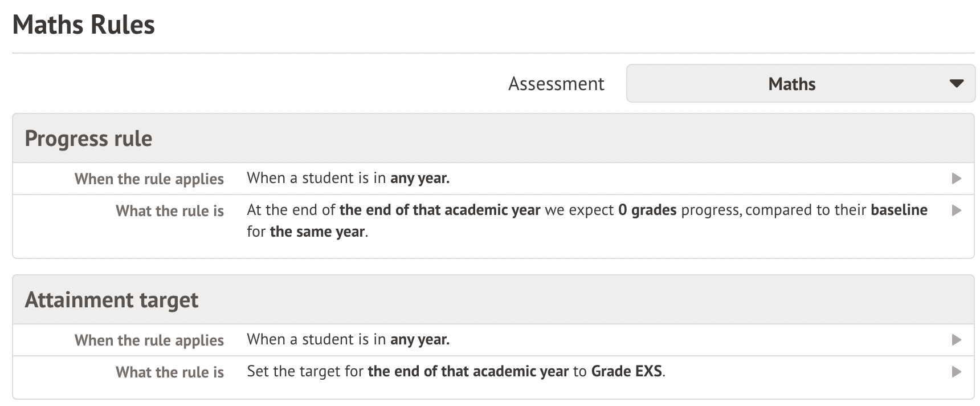Click arrow icon beside '0 grades progress' row

[x=956, y=210]
